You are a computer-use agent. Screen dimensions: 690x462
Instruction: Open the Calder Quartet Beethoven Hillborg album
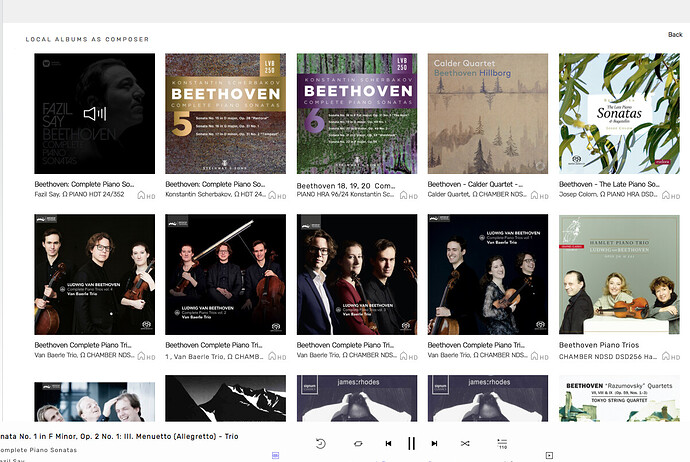click(x=488, y=114)
